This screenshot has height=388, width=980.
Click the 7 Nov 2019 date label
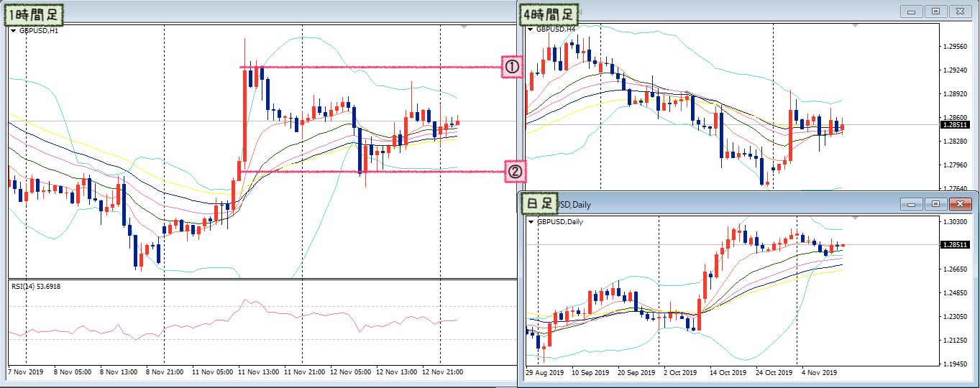tap(27, 372)
